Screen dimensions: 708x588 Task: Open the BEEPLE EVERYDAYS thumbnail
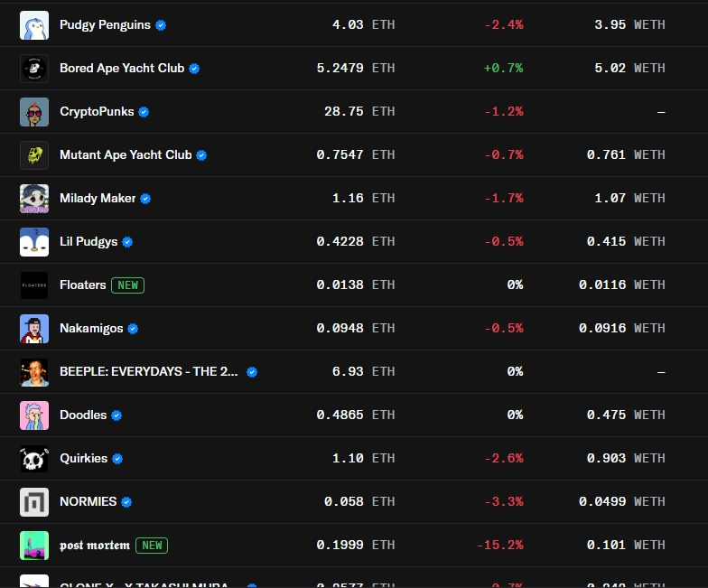tap(34, 372)
